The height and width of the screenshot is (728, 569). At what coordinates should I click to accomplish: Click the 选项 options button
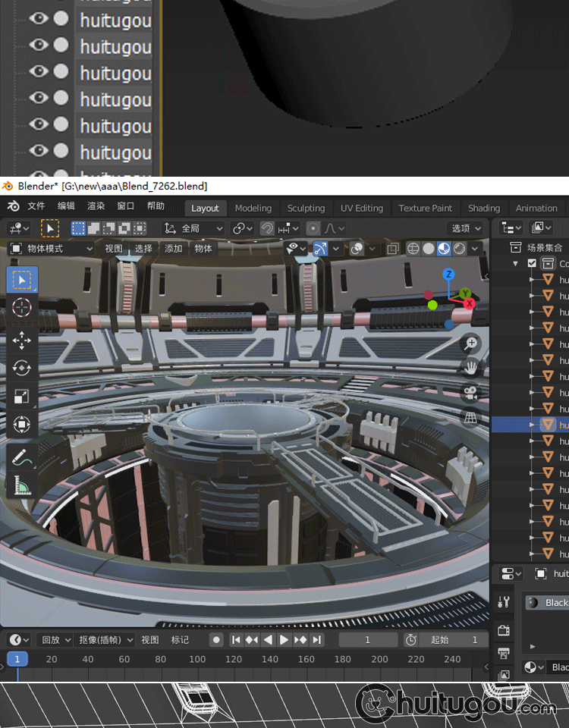coord(465,228)
